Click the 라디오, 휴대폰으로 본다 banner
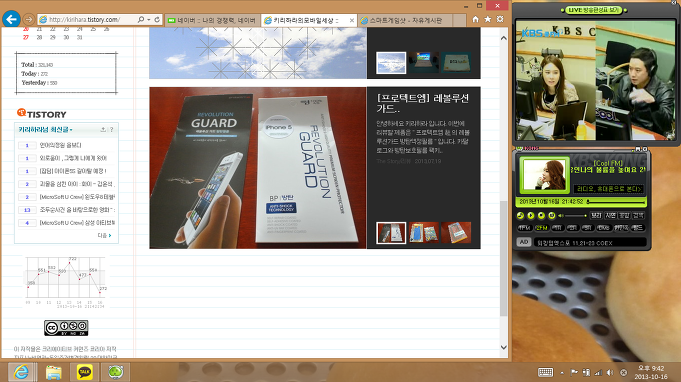Viewport: 681px width, 382px height. click(x=608, y=189)
